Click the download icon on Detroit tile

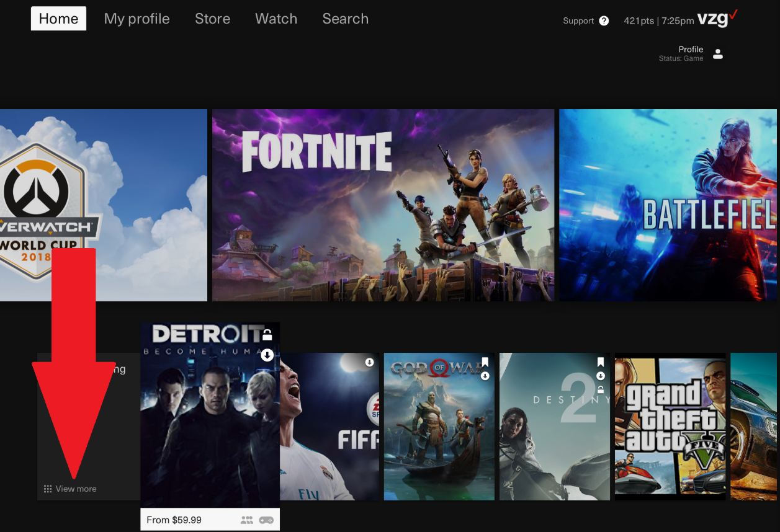click(x=267, y=355)
